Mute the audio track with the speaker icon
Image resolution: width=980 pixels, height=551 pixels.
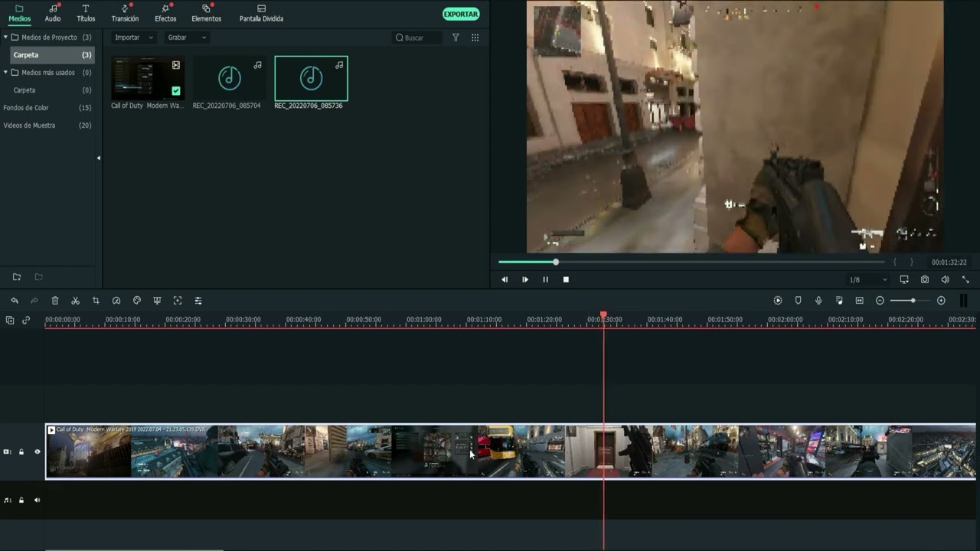(37, 500)
